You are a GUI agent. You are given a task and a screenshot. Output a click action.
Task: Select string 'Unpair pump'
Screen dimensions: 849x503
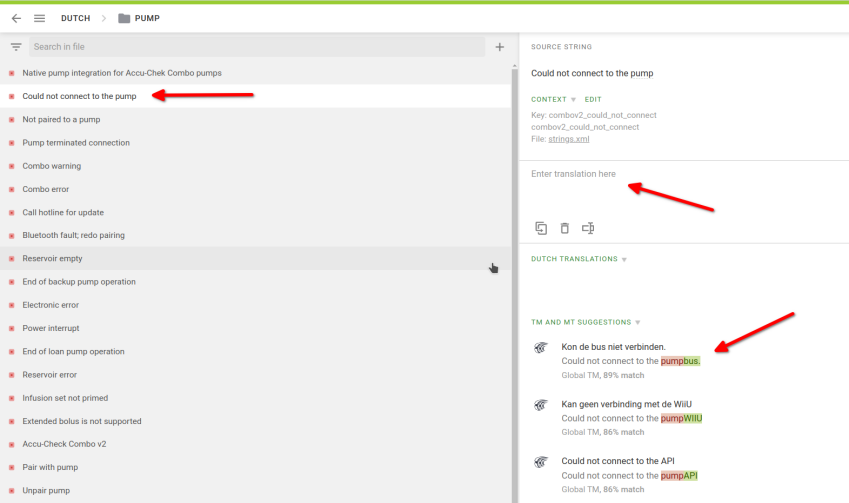pyautogui.click(x=46, y=491)
